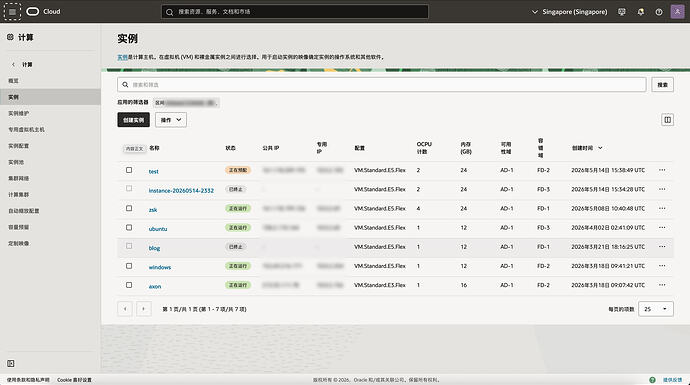Click the compute chip icon beside 计算 heading
The image size is (690, 385).
10,37
